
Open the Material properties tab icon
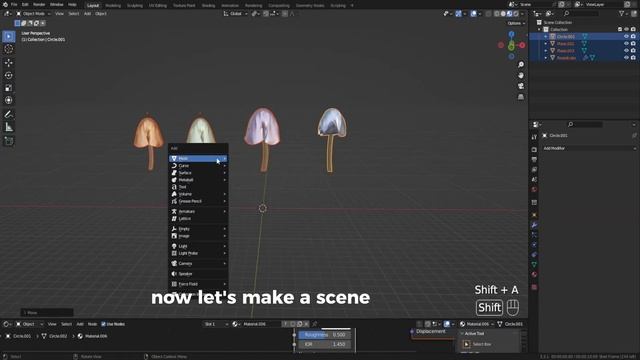(x=534, y=274)
